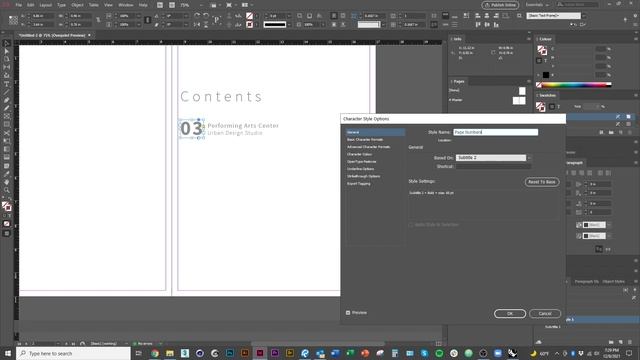This screenshot has height=360, width=640.
Task: Click the black swatch in Colour panel
Action: [x=546, y=75]
